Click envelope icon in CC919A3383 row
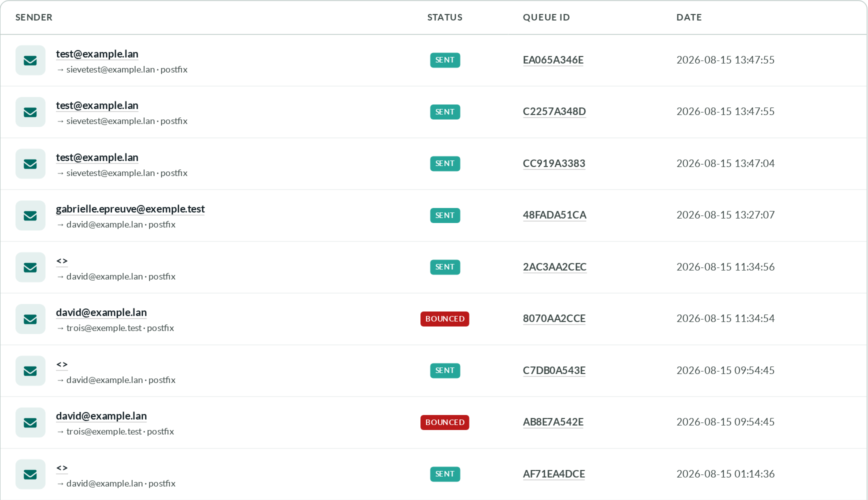Image resolution: width=868 pixels, height=500 pixels. (30, 164)
